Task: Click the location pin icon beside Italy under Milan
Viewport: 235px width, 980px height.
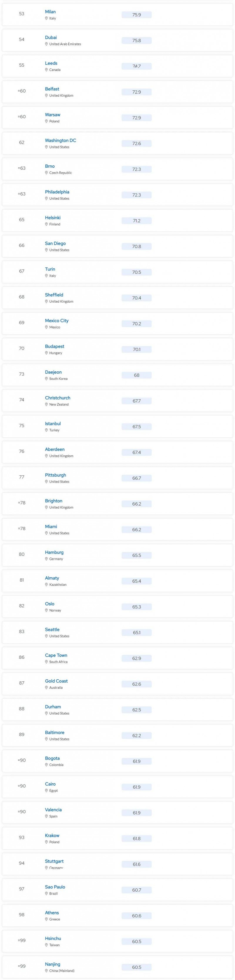Action: click(x=46, y=18)
